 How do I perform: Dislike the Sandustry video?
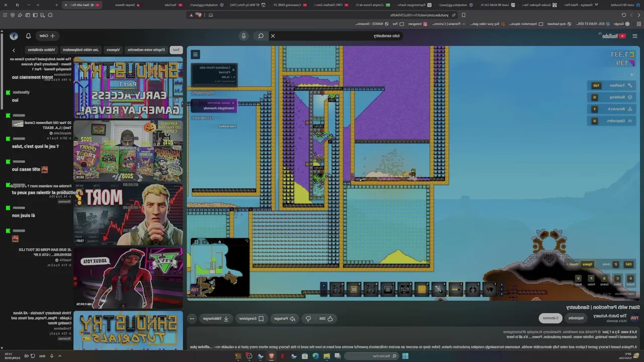tap(308, 318)
